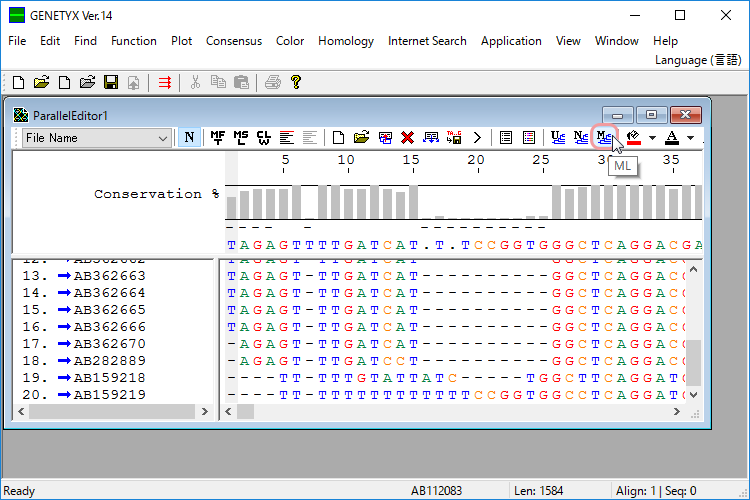Click the plain list view icon

(506, 138)
